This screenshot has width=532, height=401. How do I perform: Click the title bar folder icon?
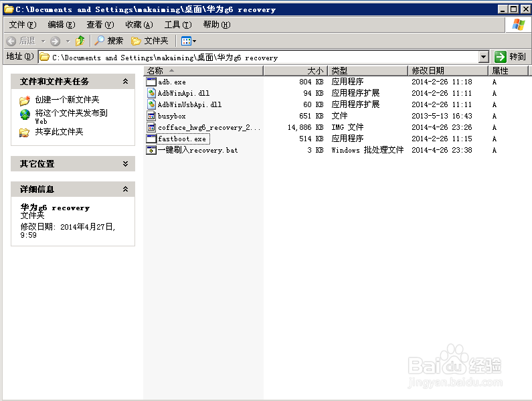[9, 9]
